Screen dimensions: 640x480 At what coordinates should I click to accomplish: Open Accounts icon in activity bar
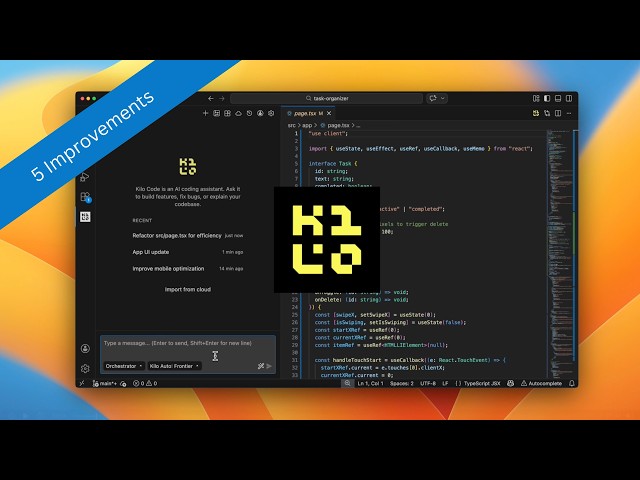pos(85,348)
